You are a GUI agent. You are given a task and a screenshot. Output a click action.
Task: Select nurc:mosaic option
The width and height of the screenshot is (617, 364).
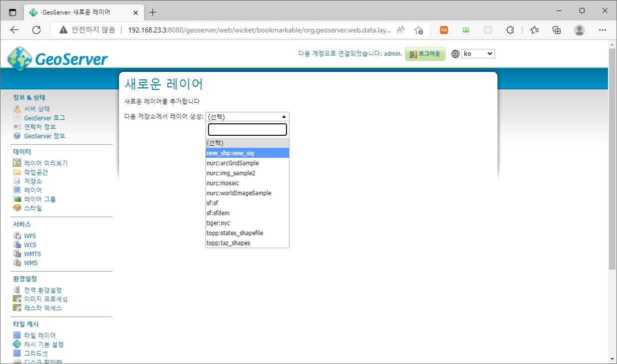pyautogui.click(x=247, y=183)
